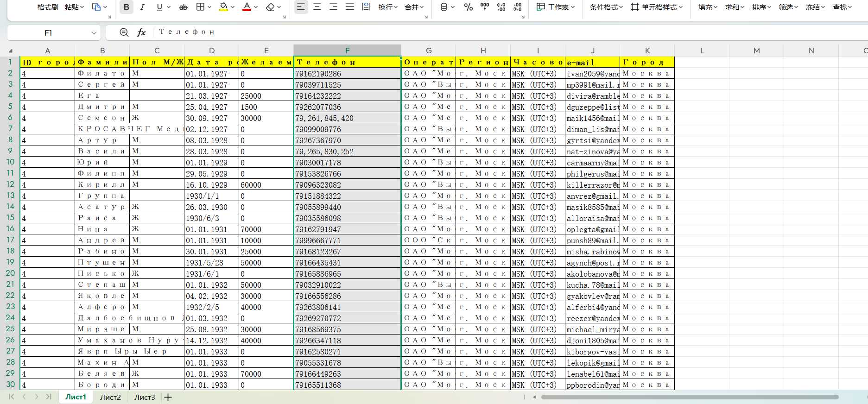
Task: Center-align the cell text
Action: pos(317,7)
